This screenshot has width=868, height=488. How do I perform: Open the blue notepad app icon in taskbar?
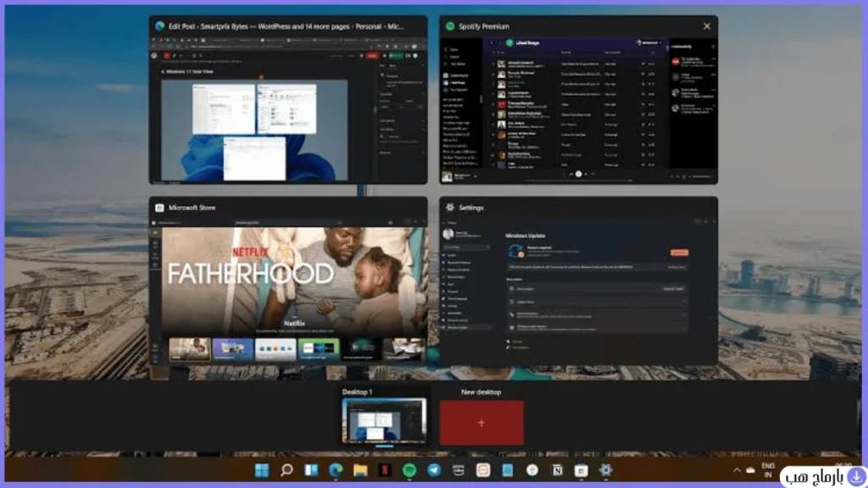tap(508, 470)
